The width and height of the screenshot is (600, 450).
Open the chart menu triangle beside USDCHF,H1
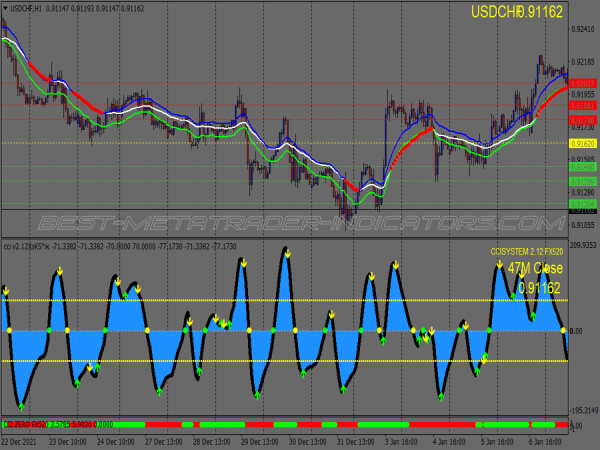[5, 8]
